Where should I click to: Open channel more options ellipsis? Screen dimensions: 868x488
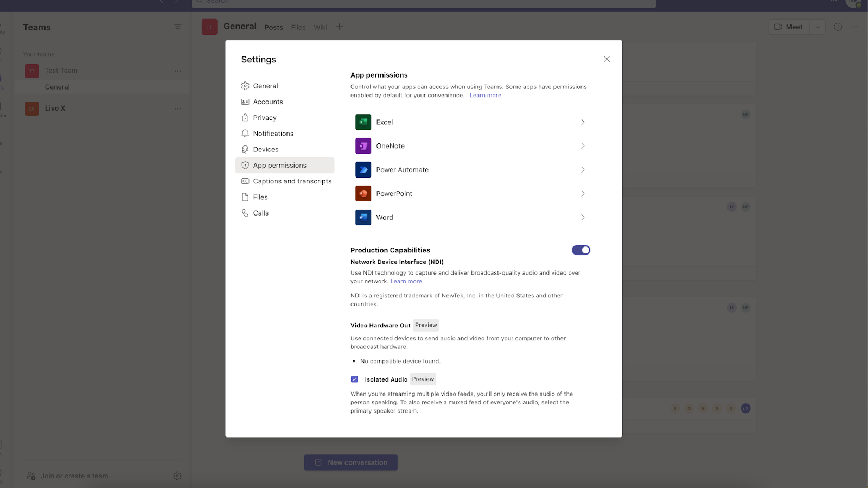click(x=854, y=27)
